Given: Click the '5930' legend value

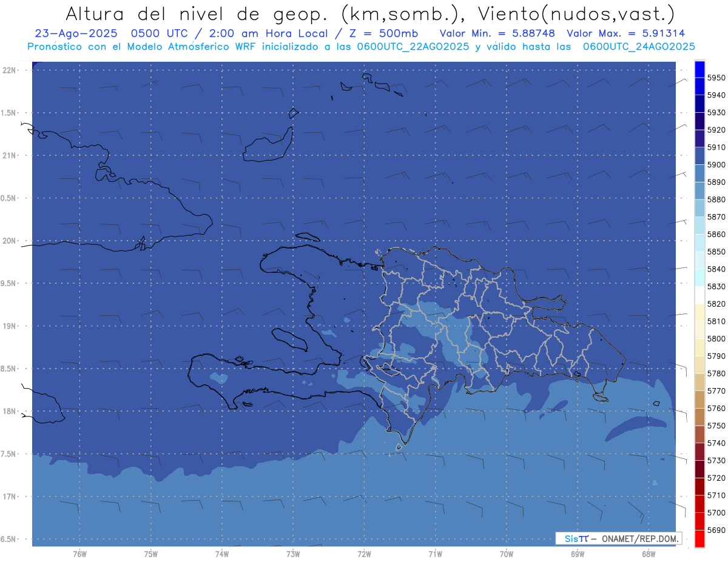Looking at the screenshot, I should [716, 112].
